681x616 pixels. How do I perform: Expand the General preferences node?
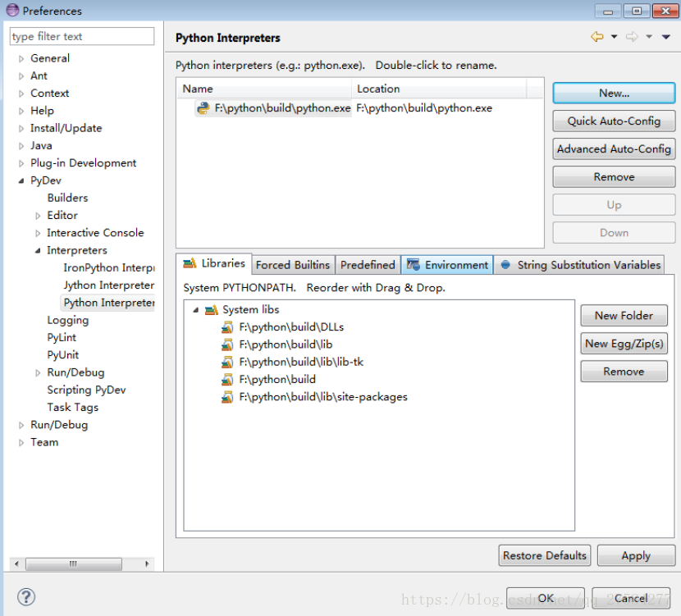(21, 58)
